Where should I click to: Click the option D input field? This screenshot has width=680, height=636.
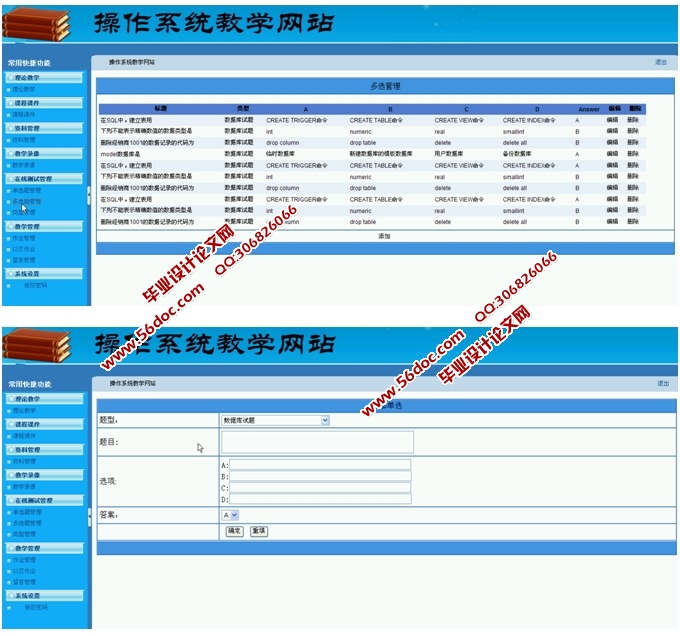(320, 499)
